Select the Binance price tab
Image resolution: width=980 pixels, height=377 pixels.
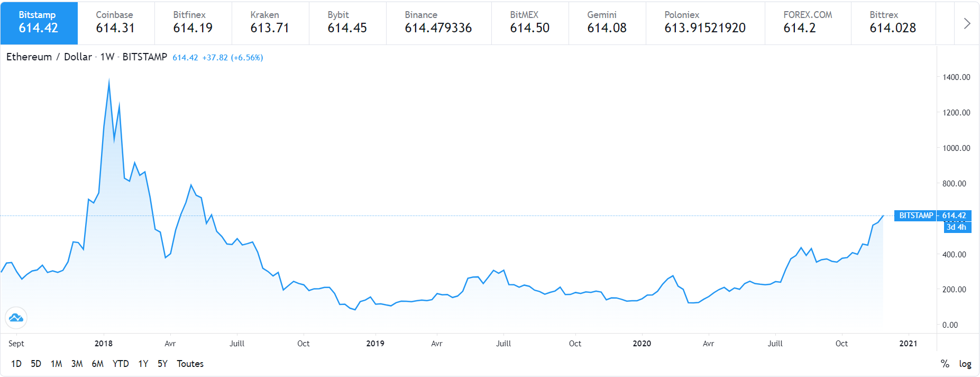pos(439,23)
